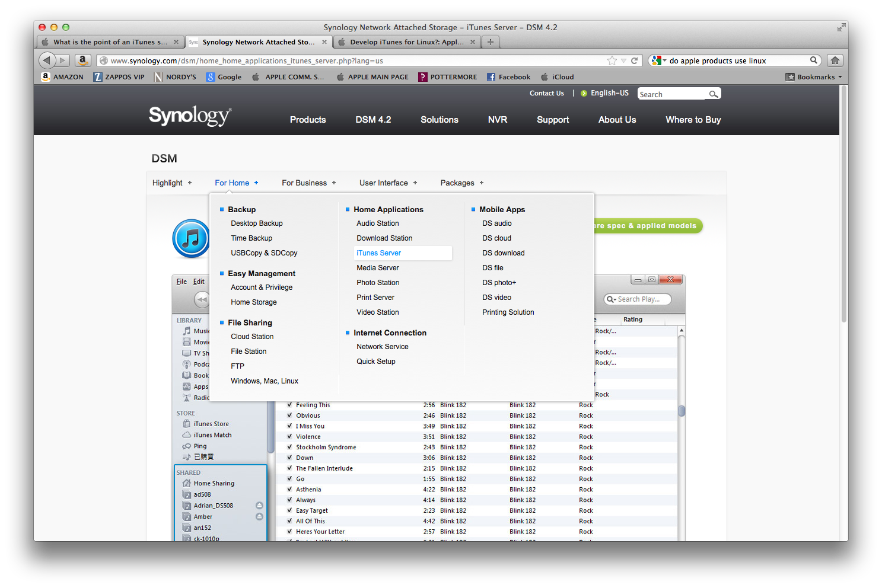Open the Products navigation menu
Image resolution: width=882 pixels, height=588 pixels.
[308, 120]
